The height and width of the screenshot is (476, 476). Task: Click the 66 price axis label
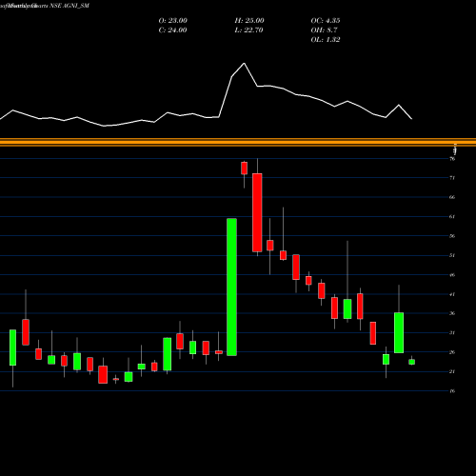(x=452, y=197)
